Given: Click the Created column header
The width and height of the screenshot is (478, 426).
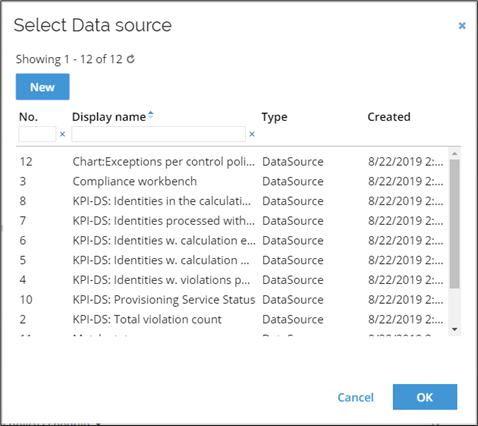Looking at the screenshot, I should pyautogui.click(x=389, y=117).
